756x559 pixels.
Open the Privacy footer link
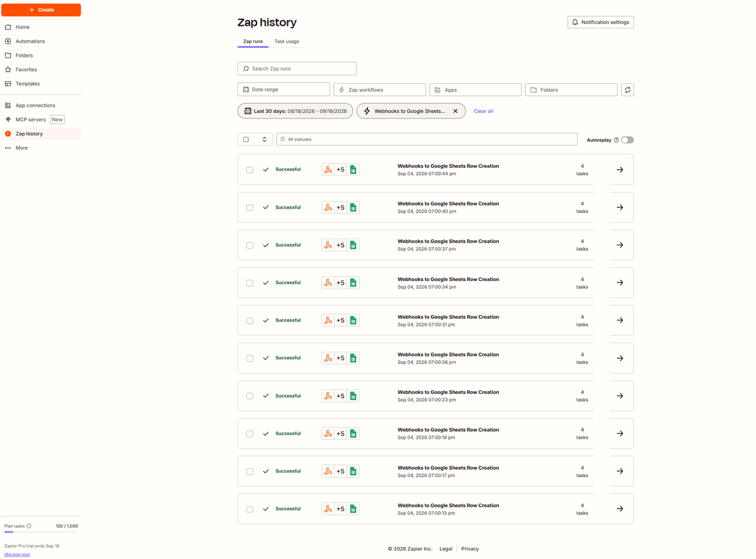coord(470,549)
